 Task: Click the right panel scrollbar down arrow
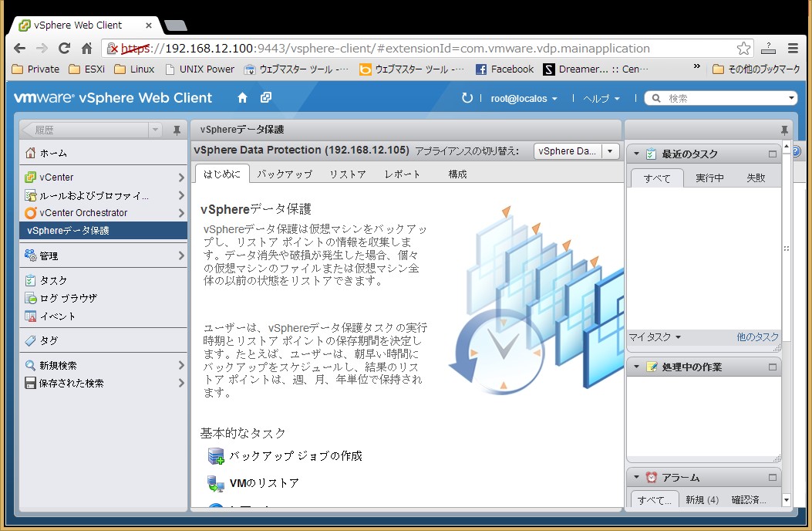(x=786, y=500)
